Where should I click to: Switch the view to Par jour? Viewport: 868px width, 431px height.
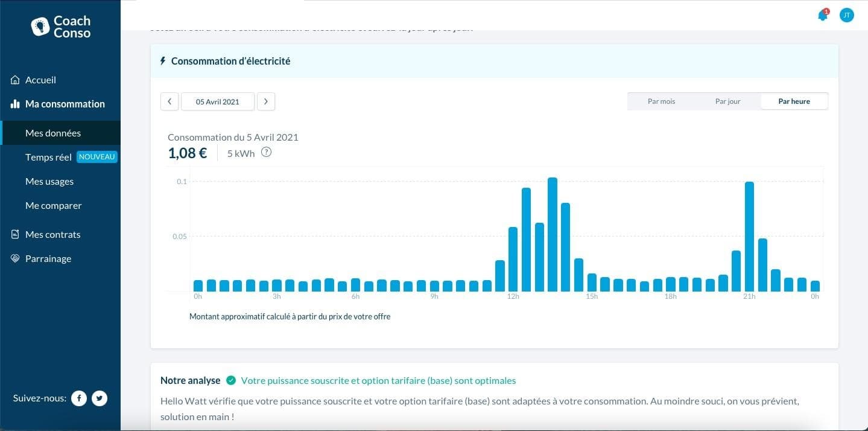click(727, 101)
